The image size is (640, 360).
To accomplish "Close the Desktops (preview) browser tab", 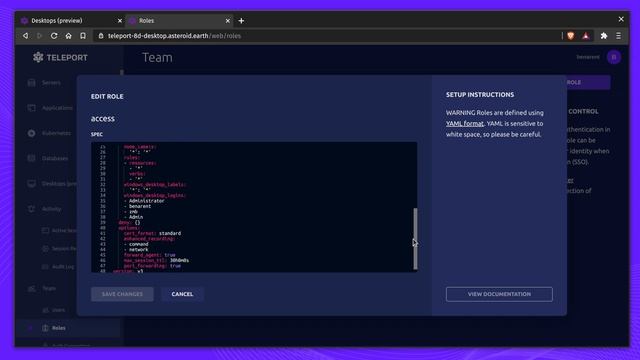I will coord(120,21).
